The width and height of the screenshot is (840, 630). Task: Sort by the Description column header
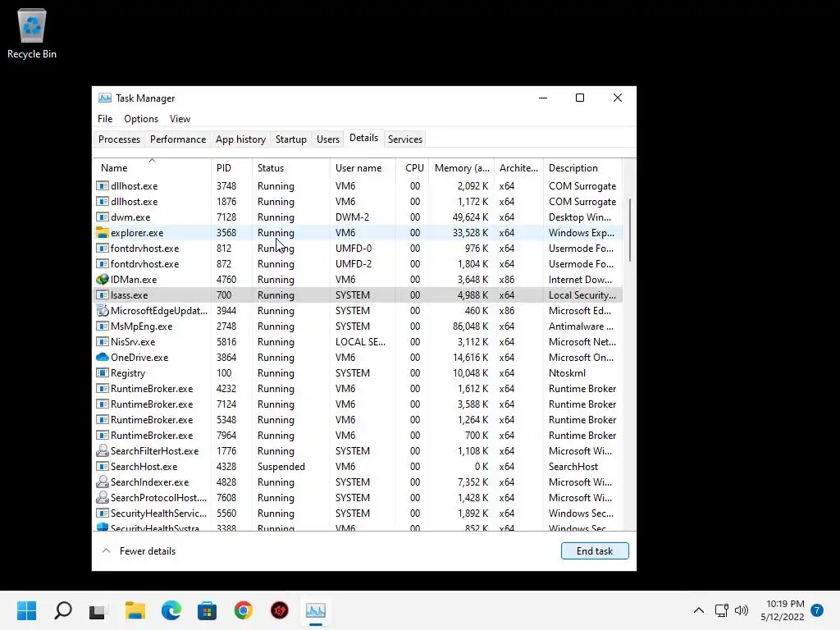[x=583, y=167]
